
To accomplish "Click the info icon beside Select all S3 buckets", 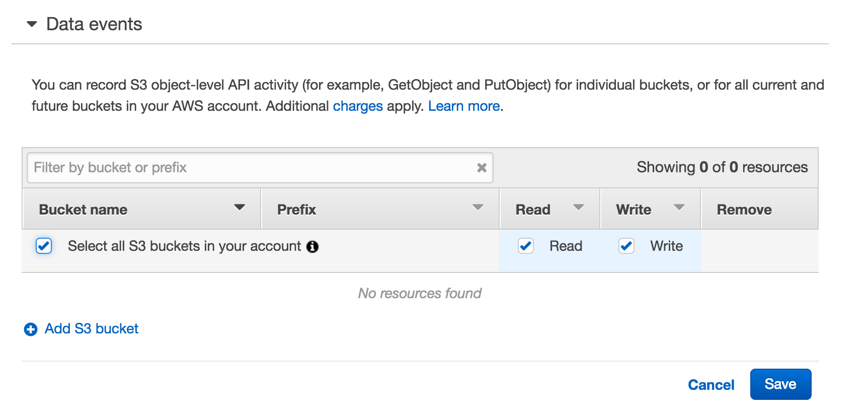I will point(312,247).
